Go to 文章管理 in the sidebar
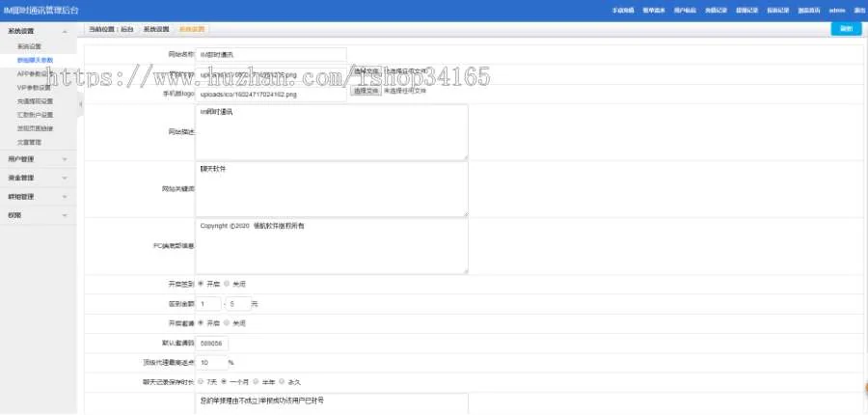Viewport: 868px width, 415px height. (29, 141)
